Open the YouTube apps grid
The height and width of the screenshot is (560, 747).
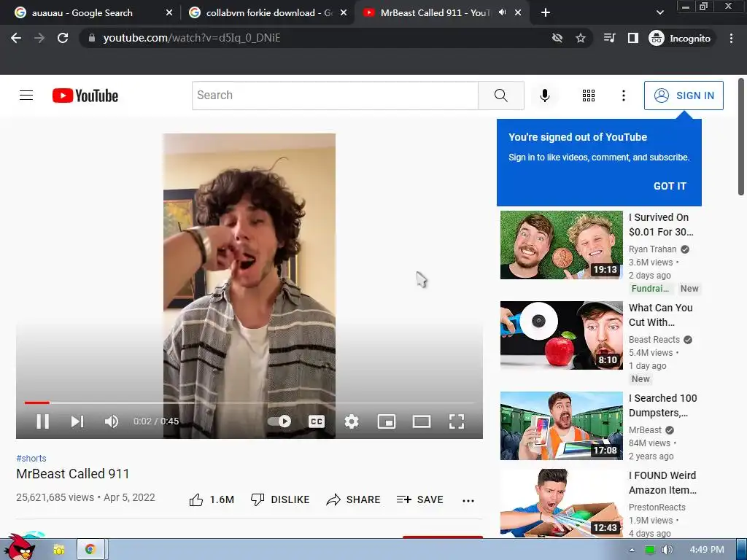(x=589, y=96)
